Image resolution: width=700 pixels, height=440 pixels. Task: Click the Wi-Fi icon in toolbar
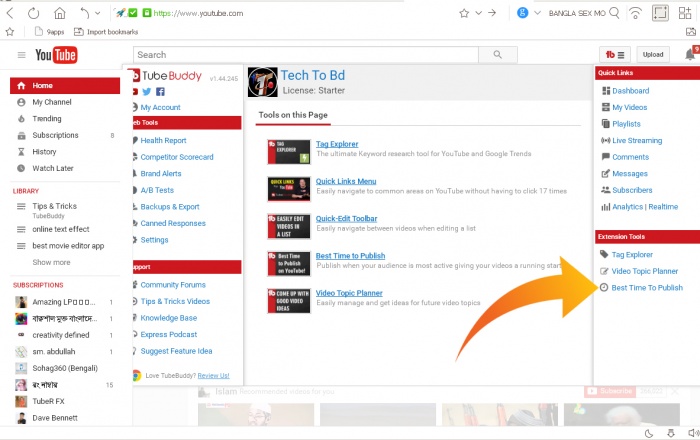(635, 13)
